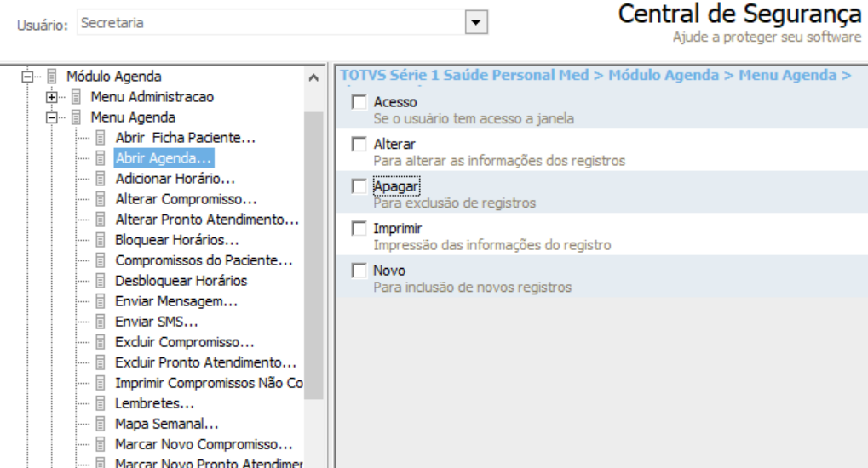Click the icon beside Excluir Compromisso
Image resolution: width=868 pixels, height=468 pixels.
click(x=101, y=342)
